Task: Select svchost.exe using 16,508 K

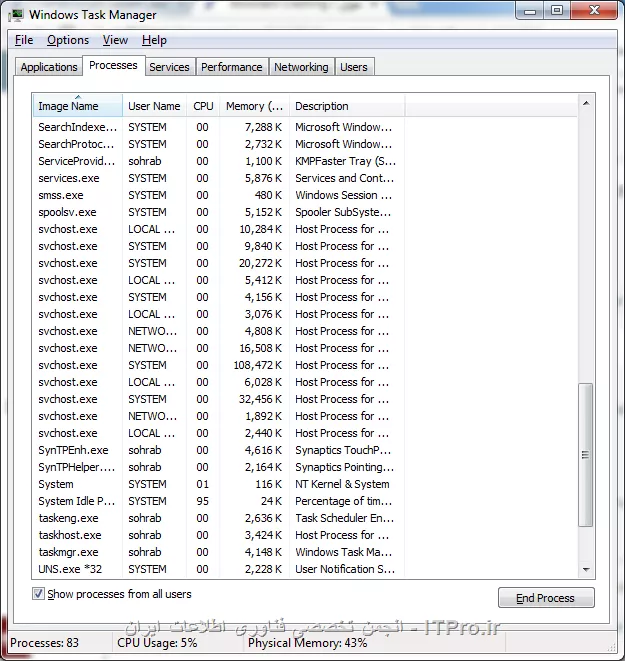Action: (x=219, y=348)
